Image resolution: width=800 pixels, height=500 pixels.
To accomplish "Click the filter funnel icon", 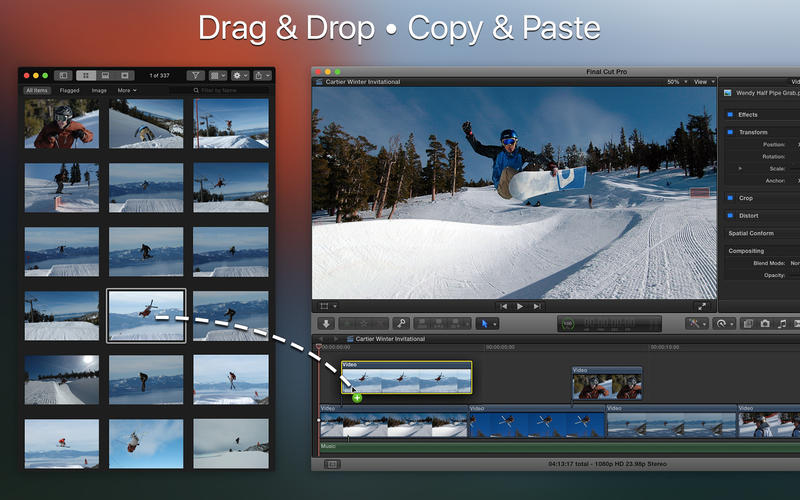I will coord(196,75).
